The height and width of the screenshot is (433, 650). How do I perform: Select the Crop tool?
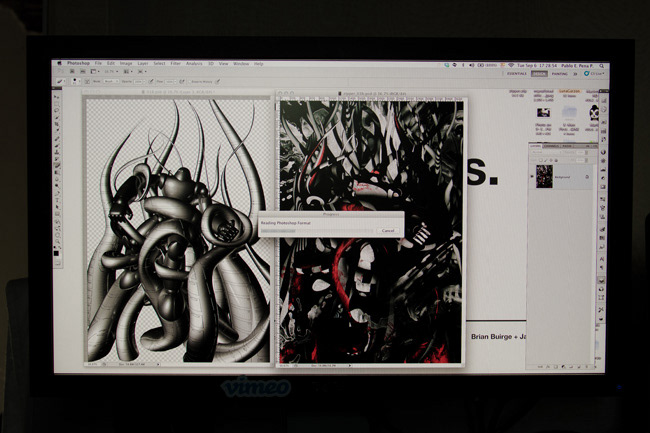(57, 123)
